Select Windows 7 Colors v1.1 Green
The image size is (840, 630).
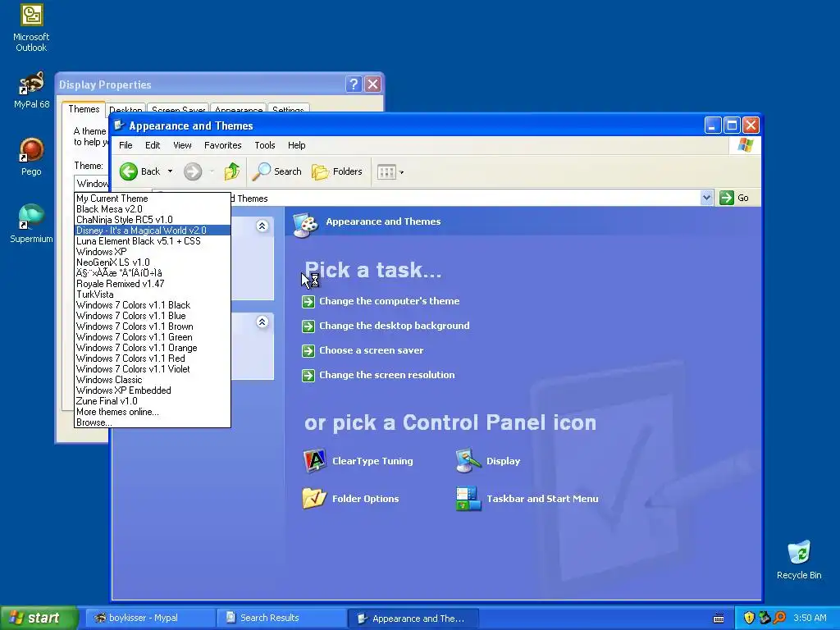tap(153, 337)
